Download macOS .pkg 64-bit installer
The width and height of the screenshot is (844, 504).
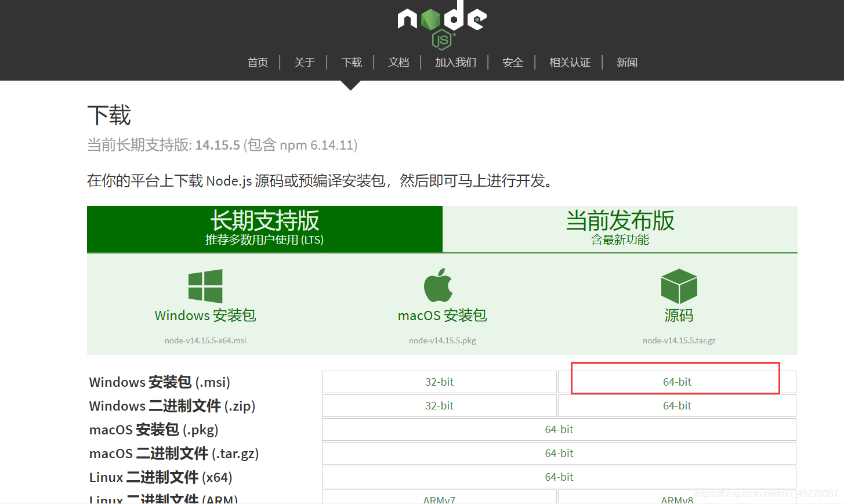(559, 430)
